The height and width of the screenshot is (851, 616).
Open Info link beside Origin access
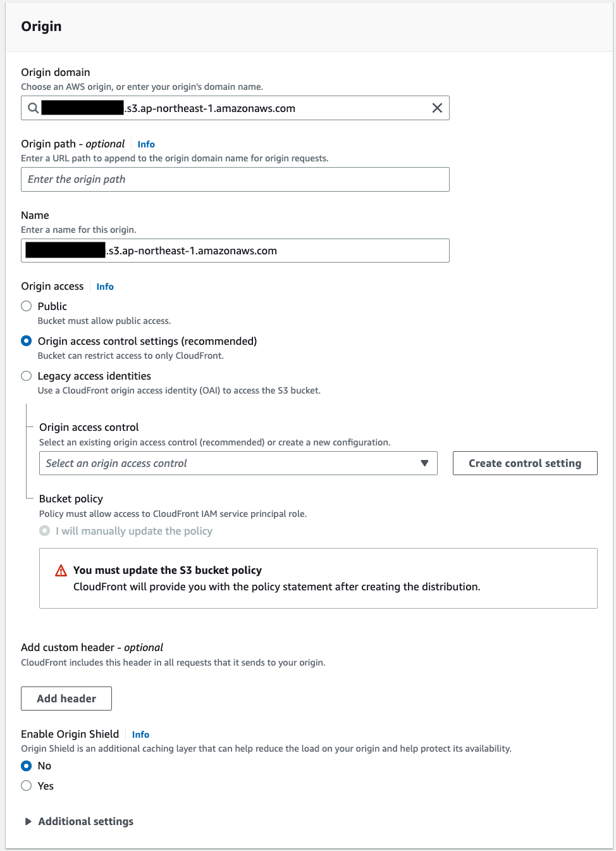click(x=105, y=287)
